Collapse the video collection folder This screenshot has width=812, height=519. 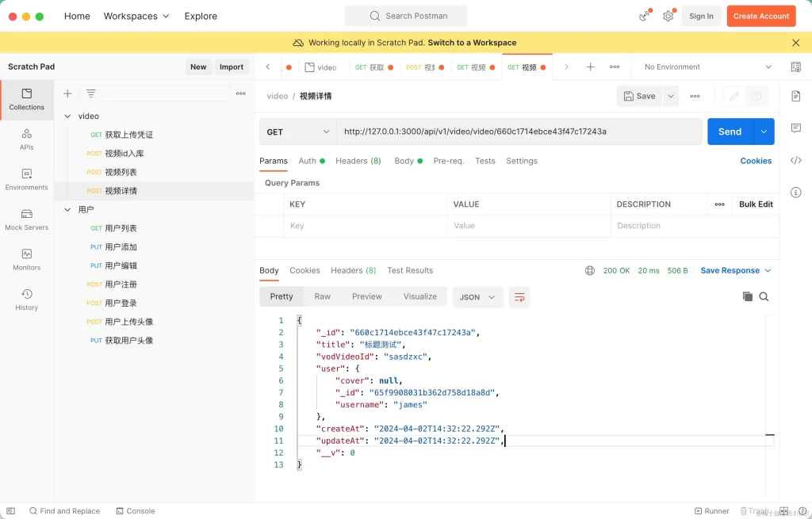[67, 116]
